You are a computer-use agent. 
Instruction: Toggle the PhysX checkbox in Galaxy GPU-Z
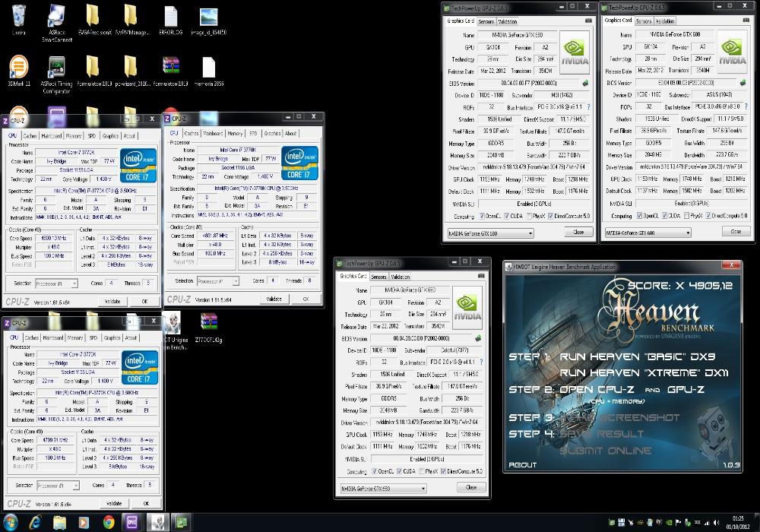click(x=422, y=471)
